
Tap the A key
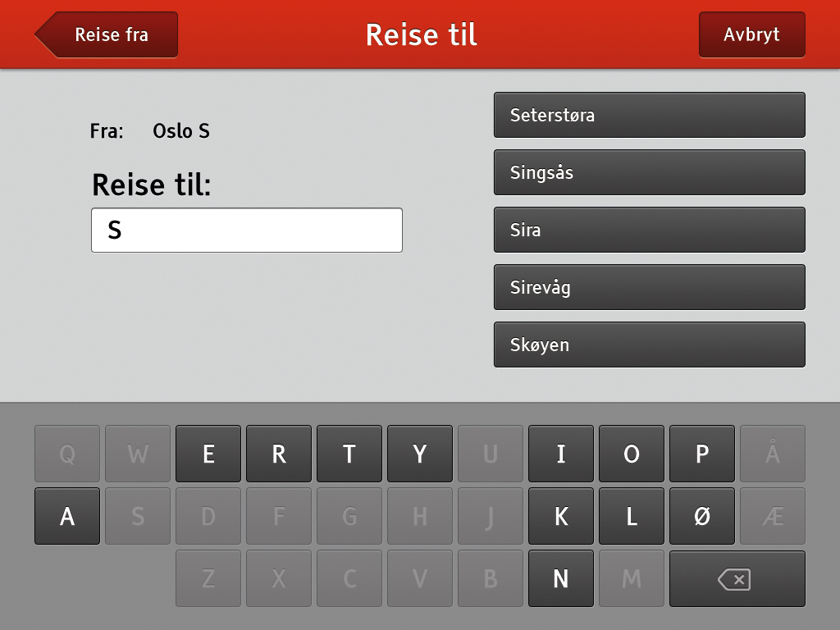(67, 516)
